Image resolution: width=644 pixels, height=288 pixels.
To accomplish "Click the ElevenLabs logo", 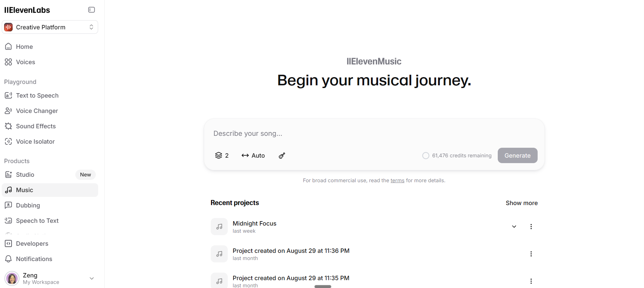I will pyautogui.click(x=27, y=10).
